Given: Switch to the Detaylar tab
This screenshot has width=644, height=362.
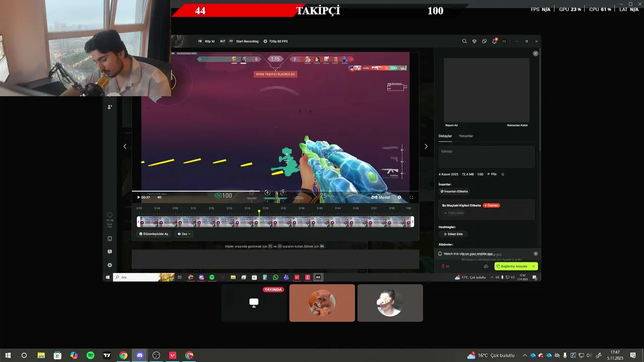Looking at the screenshot, I should click(445, 136).
